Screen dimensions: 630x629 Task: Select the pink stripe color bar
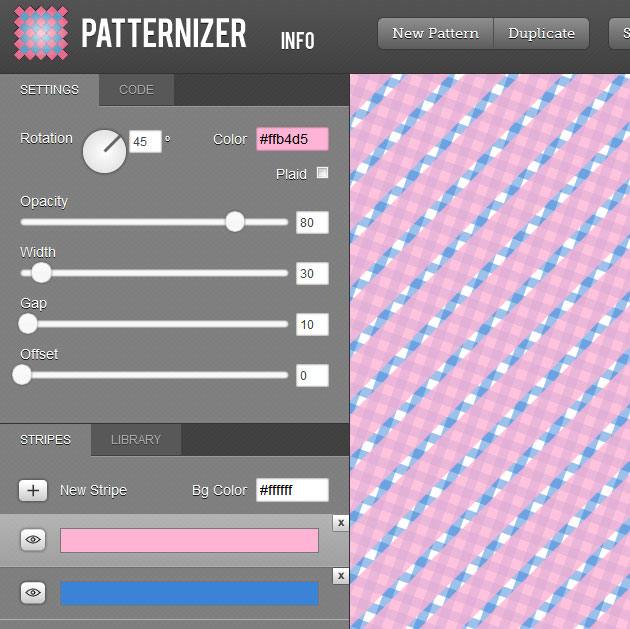click(x=189, y=540)
